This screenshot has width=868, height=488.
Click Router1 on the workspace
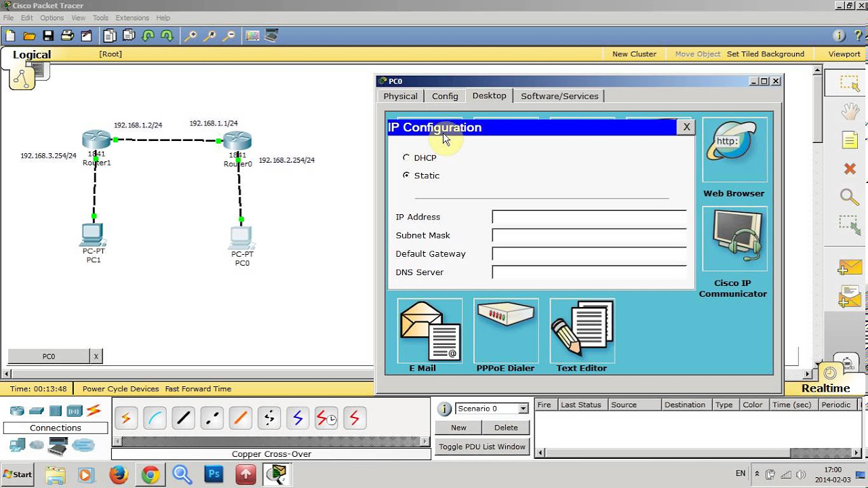click(96, 141)
